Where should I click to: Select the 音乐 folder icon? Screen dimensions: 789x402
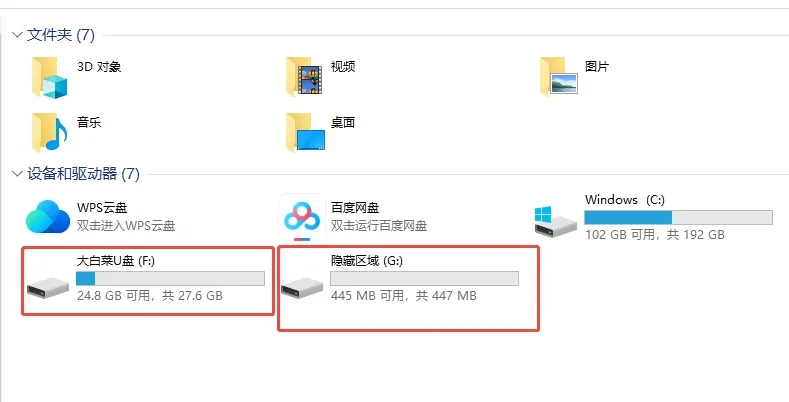49,132
